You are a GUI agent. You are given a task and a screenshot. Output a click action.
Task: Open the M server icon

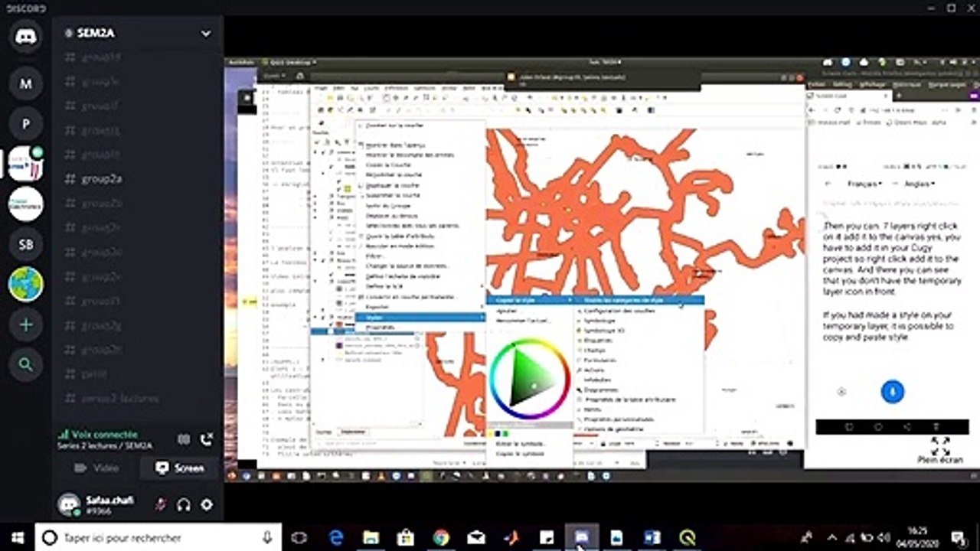[26, 83]
